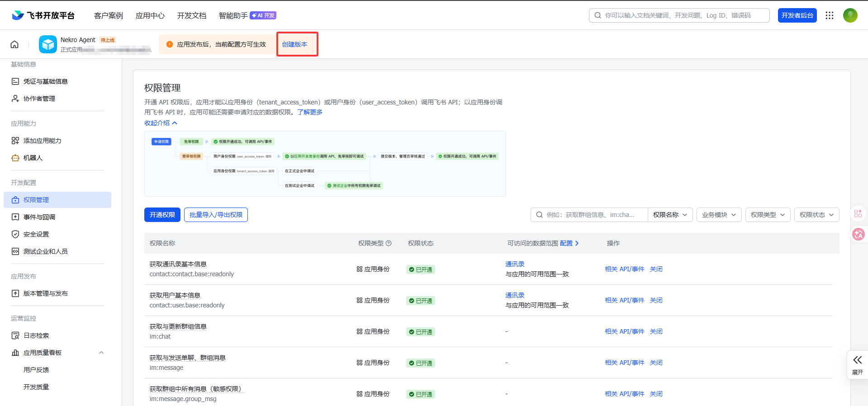Collapse the intro via 收起介绍
Viewport: 868px width, 406px height.
[x=161, y=123]
